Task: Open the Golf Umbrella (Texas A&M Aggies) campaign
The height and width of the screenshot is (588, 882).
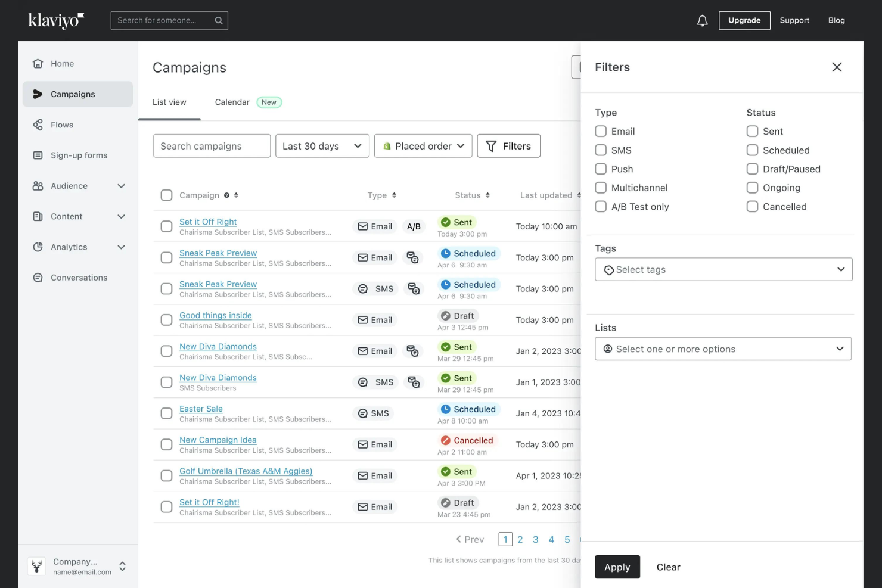Action: 246,471
